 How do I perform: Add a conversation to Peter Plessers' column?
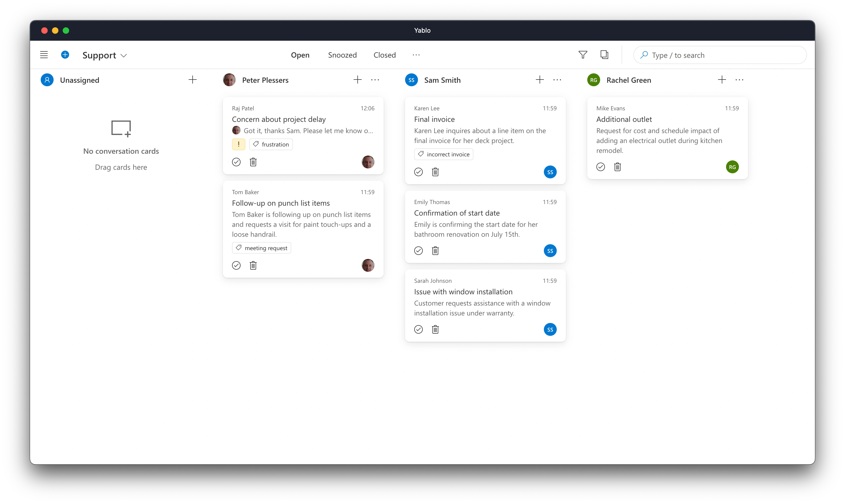(x=357, y=80)
